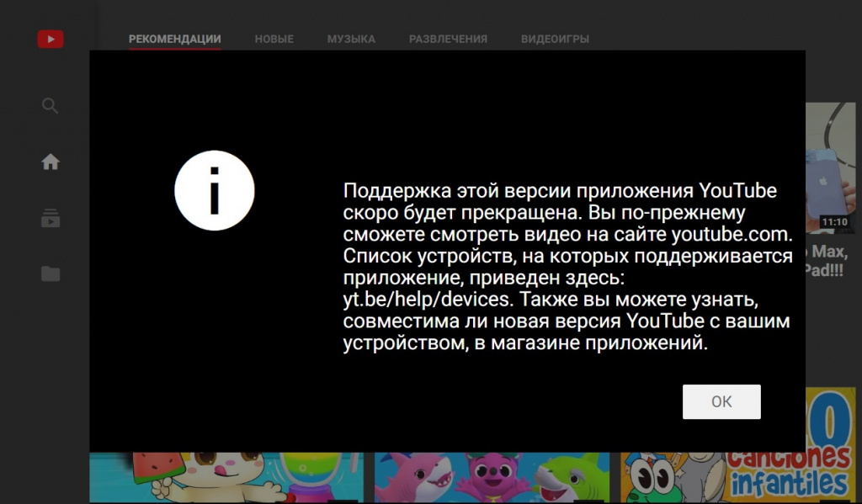Open the Subscriptions icon in the sidebar
The width and height of the screenshot is (862, 504).
click(x=51, y=219)
